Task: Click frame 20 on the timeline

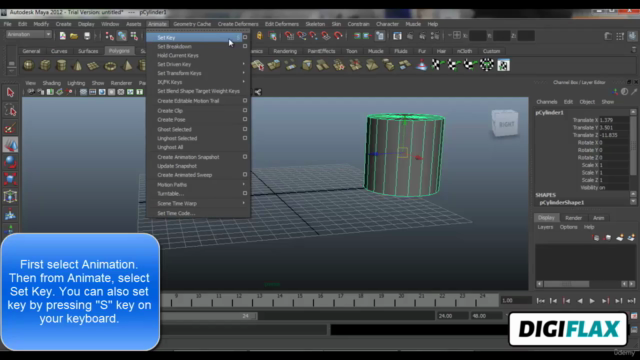Action: 402,301
